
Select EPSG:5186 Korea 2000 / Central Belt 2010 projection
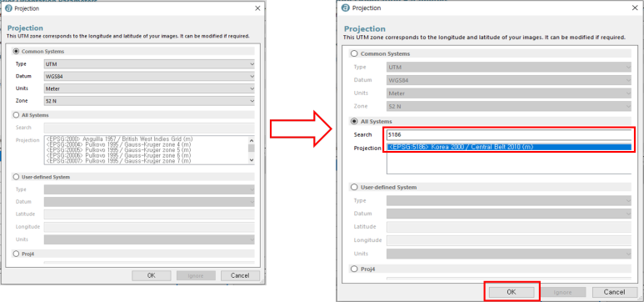509,148
